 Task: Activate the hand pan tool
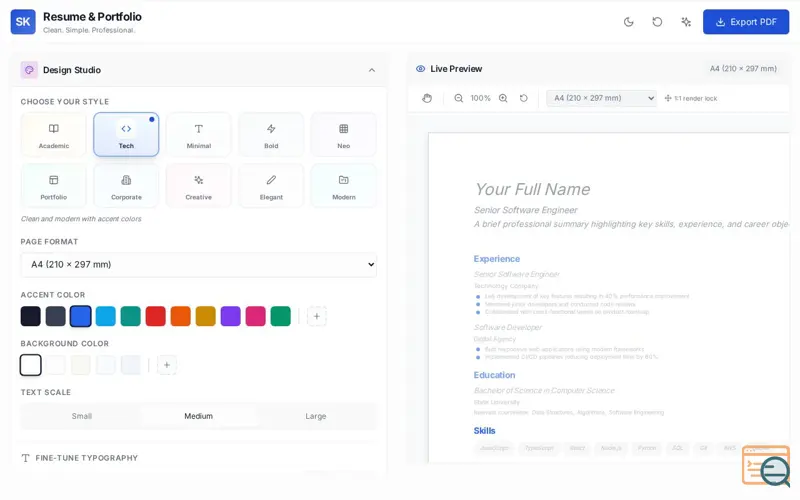427,98
